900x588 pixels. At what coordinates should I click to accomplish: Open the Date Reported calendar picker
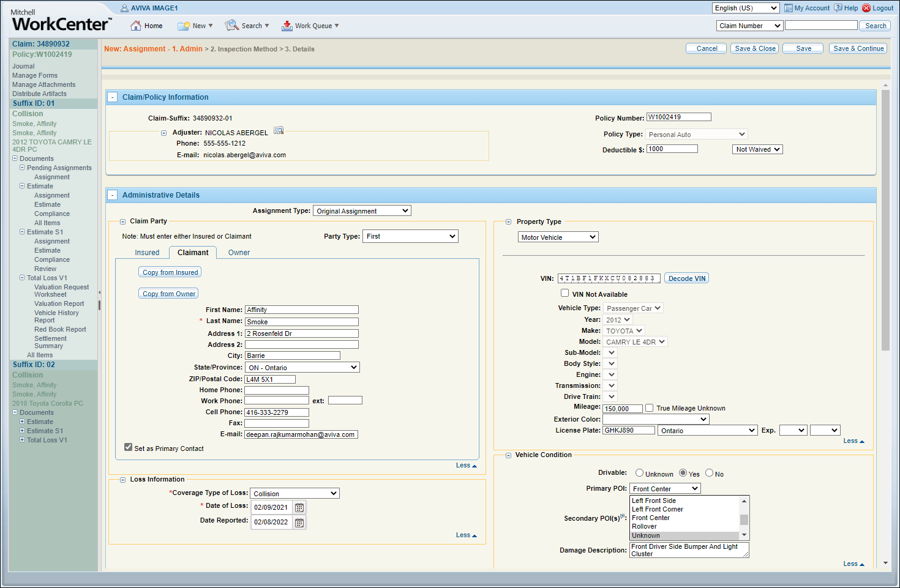(x=299, y=523)
